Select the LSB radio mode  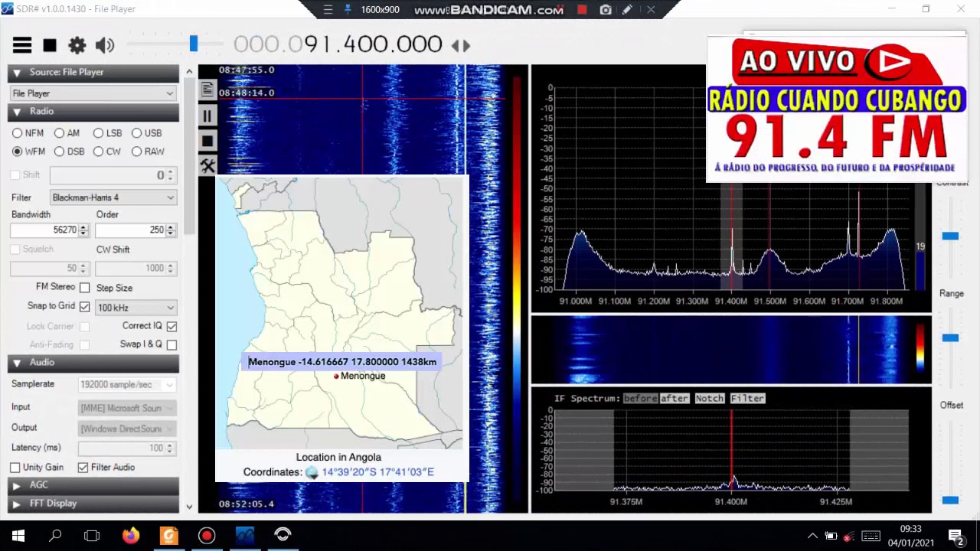pyautogui.click(x=98, y=133)
